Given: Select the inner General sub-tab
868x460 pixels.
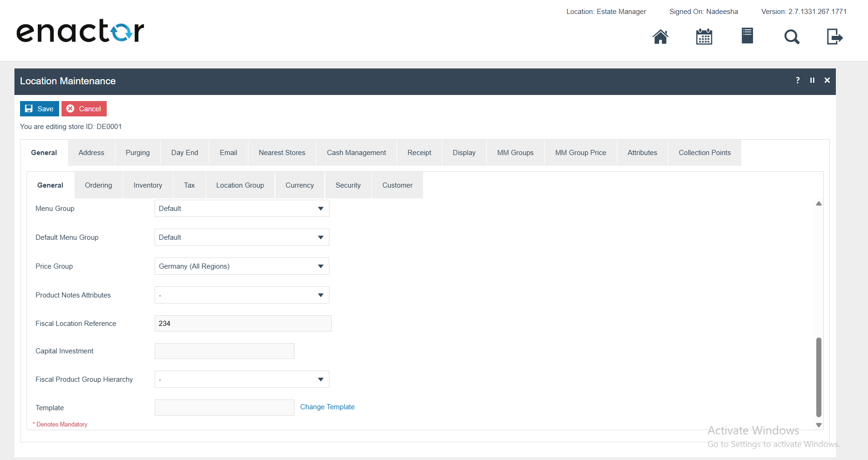Looking at the screenshot, I should [50, 185].
